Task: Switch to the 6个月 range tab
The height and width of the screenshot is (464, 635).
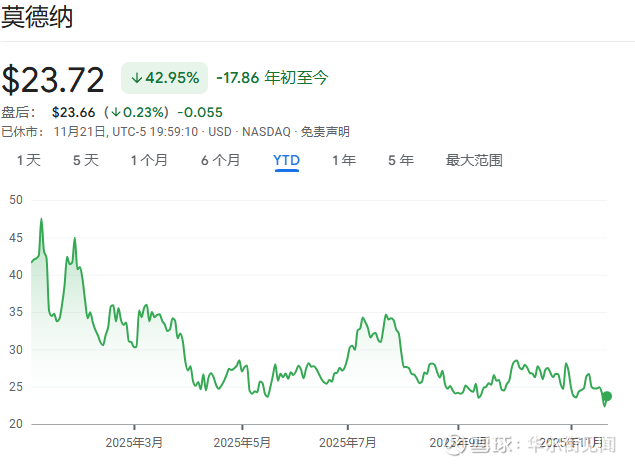Action: point(221,160)
